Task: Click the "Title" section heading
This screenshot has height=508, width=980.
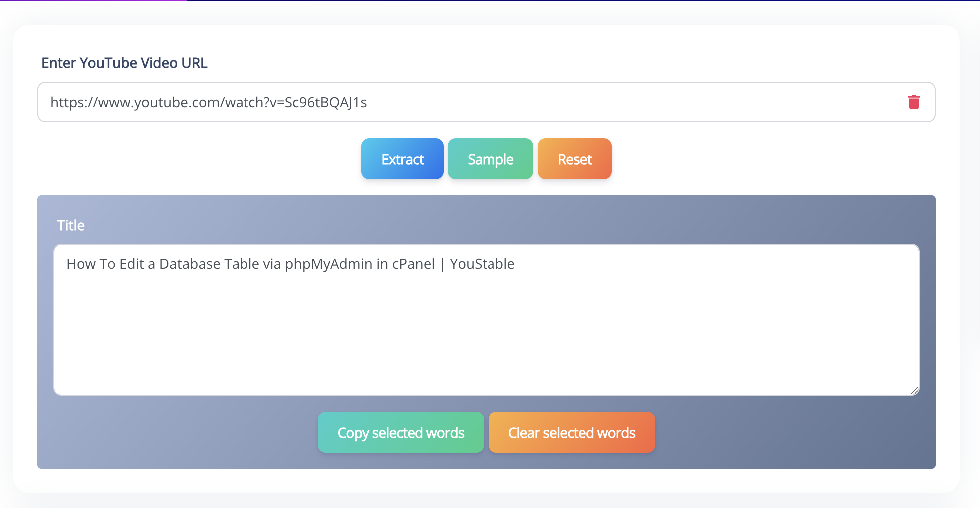Action: coord(71,226)
